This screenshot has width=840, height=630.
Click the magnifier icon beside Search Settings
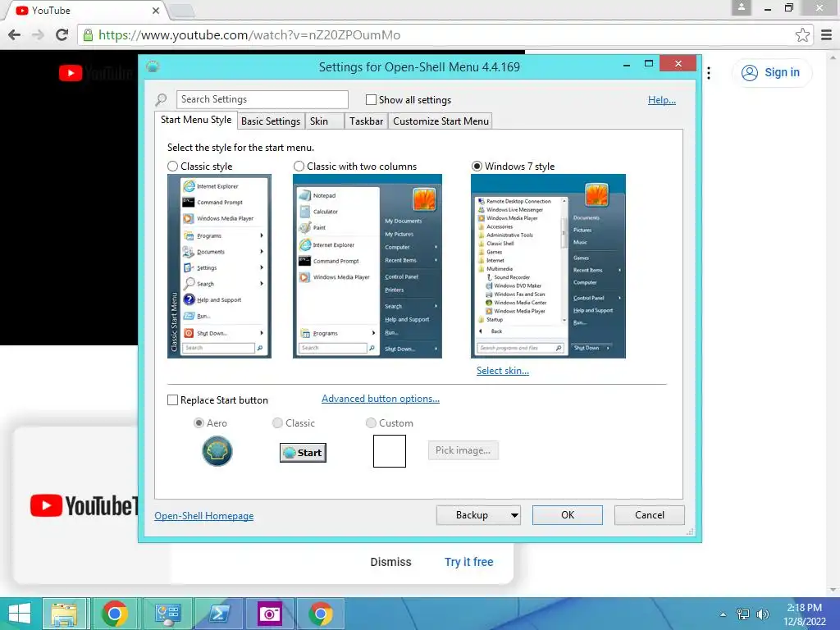[162, 99]
